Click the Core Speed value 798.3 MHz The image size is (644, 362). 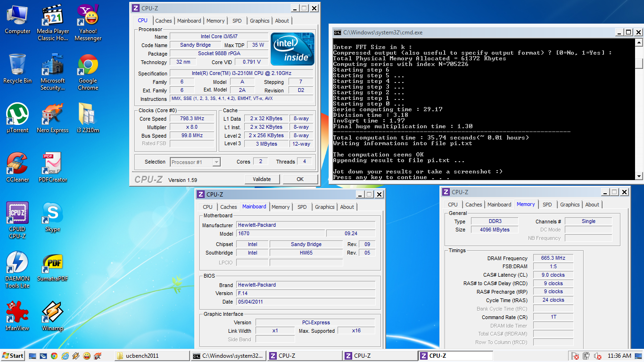(191, 119)
